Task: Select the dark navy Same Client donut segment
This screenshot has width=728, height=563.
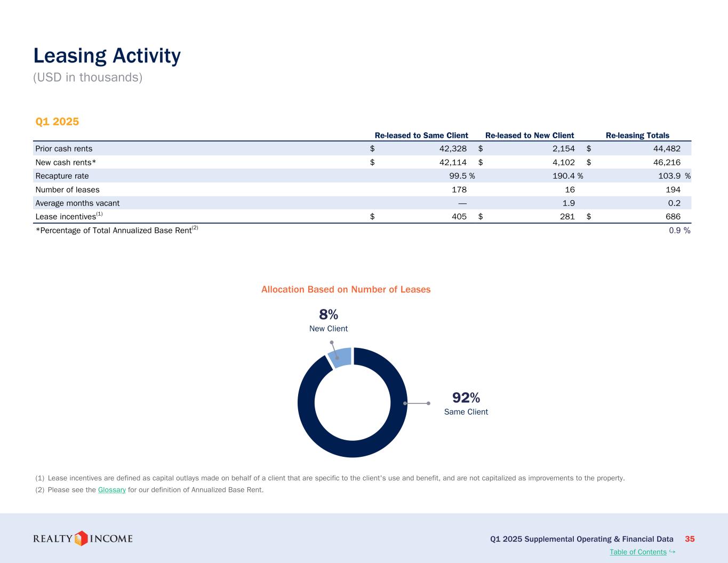Action: 353,447
